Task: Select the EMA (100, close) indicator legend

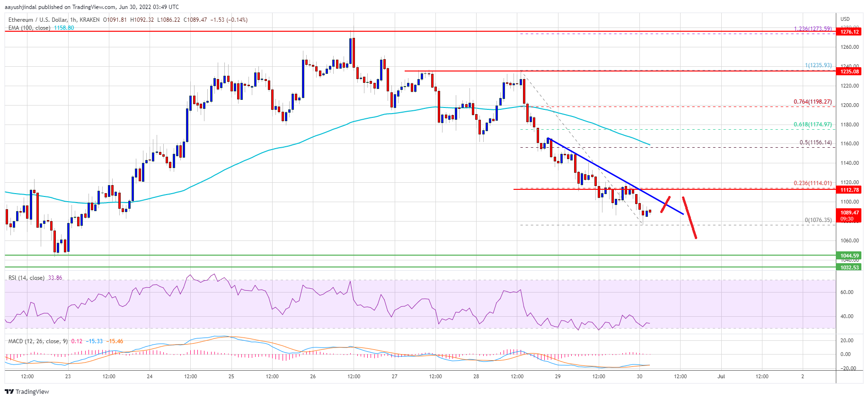Action: coord(29,28)
